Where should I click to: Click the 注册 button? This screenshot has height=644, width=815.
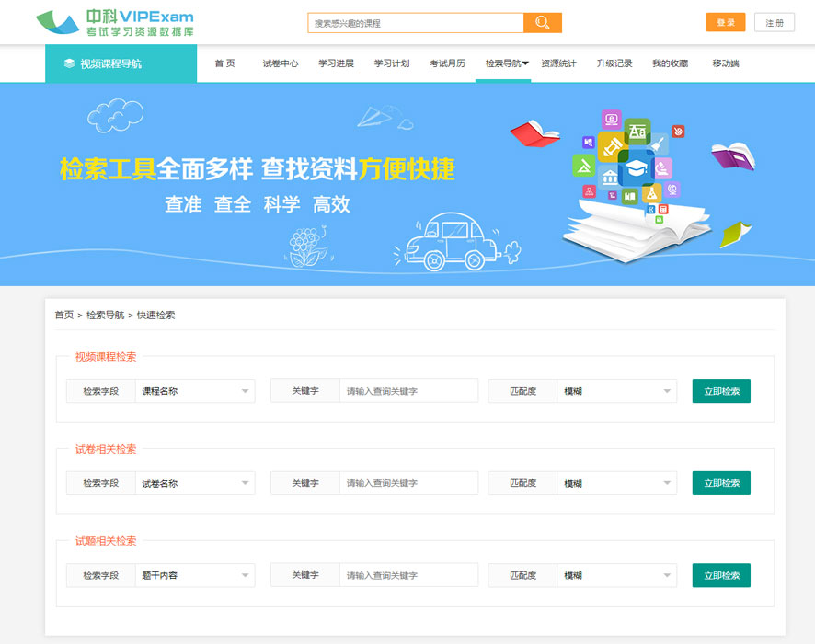coord(774,23)
